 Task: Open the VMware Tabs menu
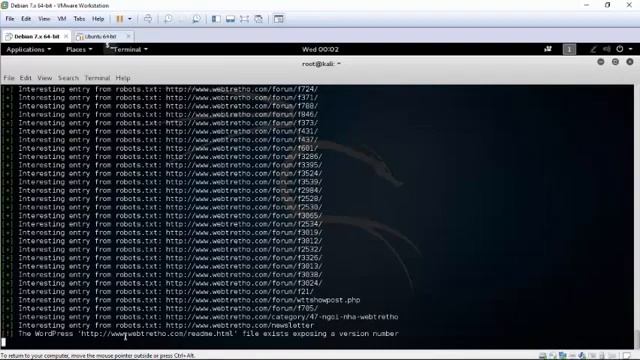click(x=79, y=19)
